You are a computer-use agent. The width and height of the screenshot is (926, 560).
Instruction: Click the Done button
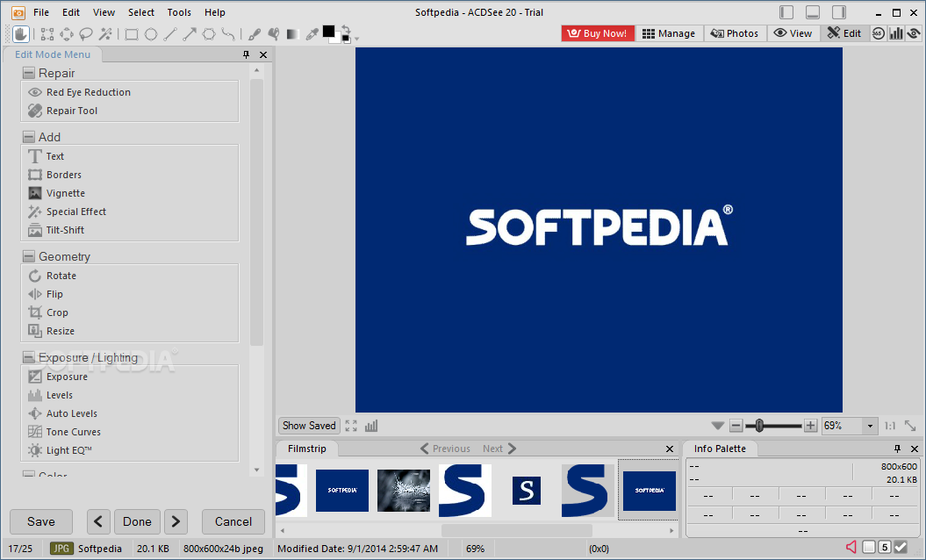pyautogui.click(x=137, y=521)
